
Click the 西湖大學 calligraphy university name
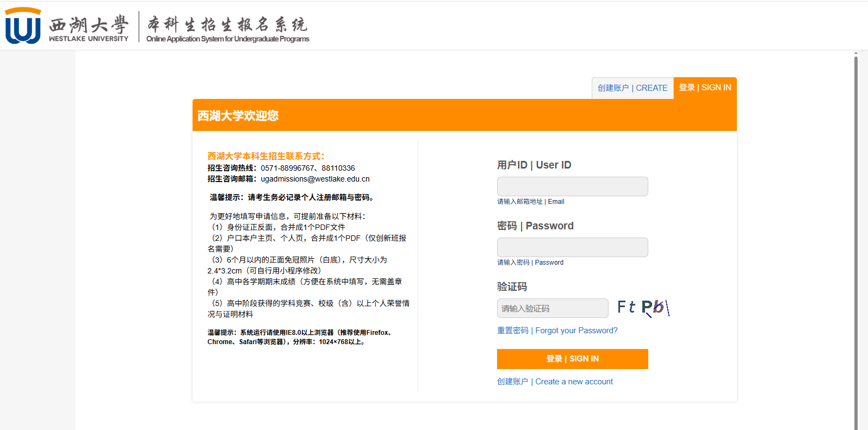[x=89, y=24]
